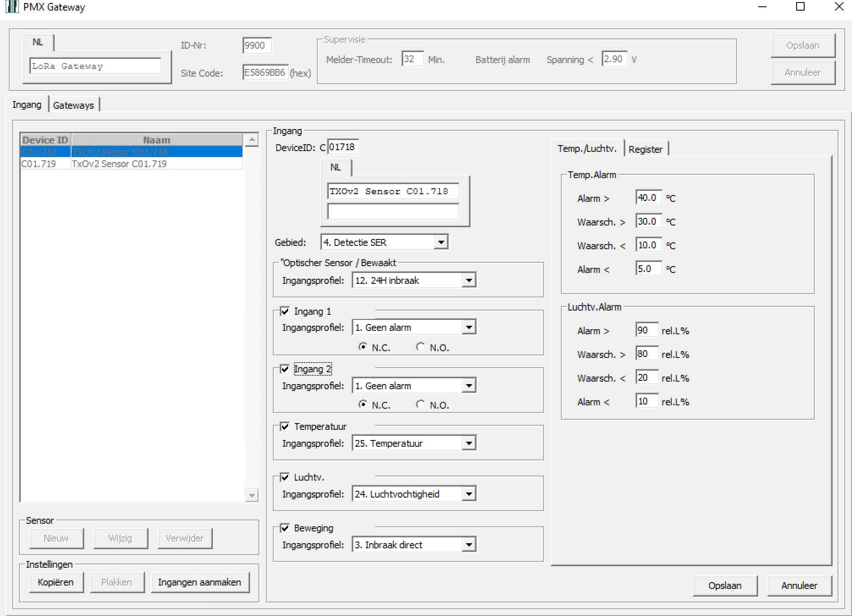The width and height of the screenshot is (852, 616).
Task: Click the Temp Alarm > 40.0 field
Action: pos(648,198)
